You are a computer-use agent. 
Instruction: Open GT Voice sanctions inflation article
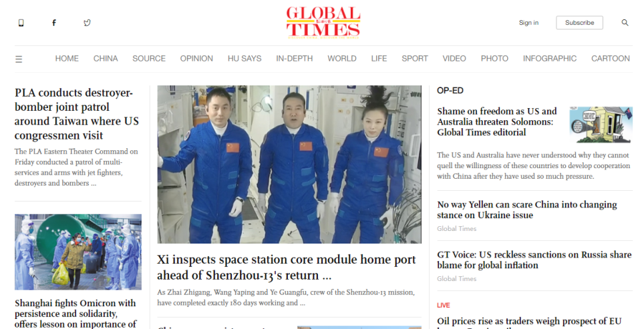tap(534, 260)
